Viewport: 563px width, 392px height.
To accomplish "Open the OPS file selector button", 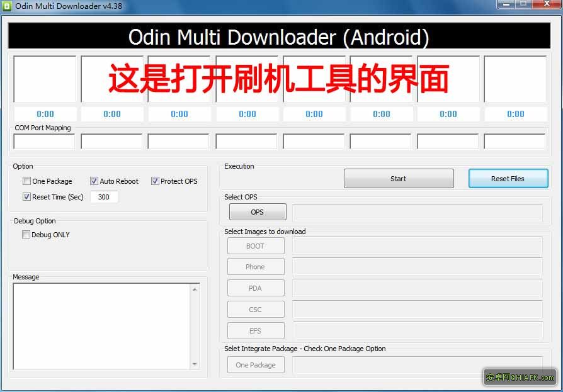I will (258, 212).
